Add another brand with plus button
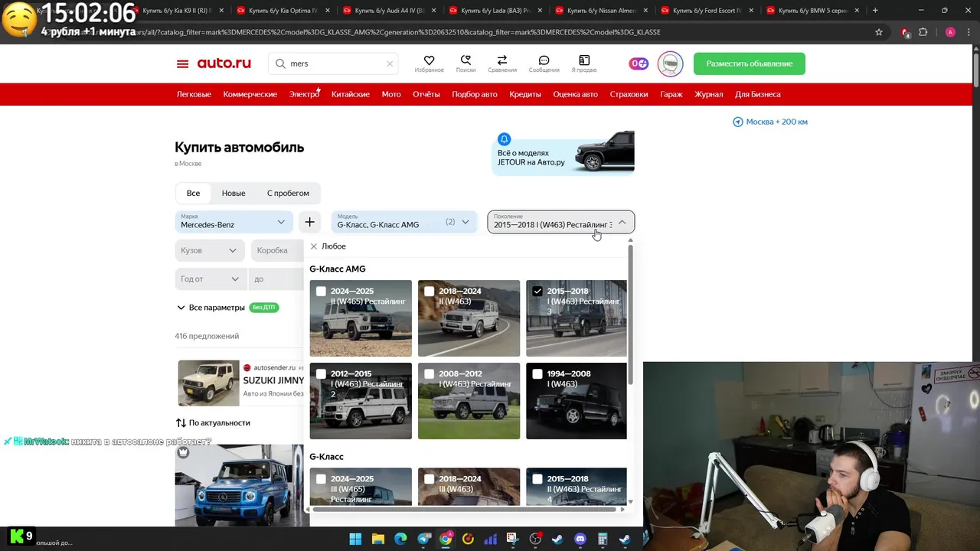The width and height of the screenshot is (980, 551). [x=309, y=222]
